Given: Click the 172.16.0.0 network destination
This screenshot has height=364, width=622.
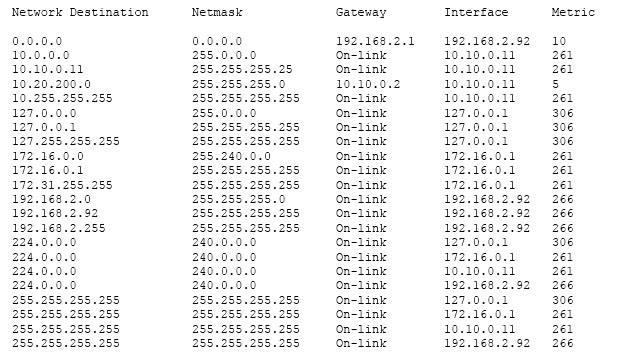Looking at the screenshot, I should pos(48,156).
